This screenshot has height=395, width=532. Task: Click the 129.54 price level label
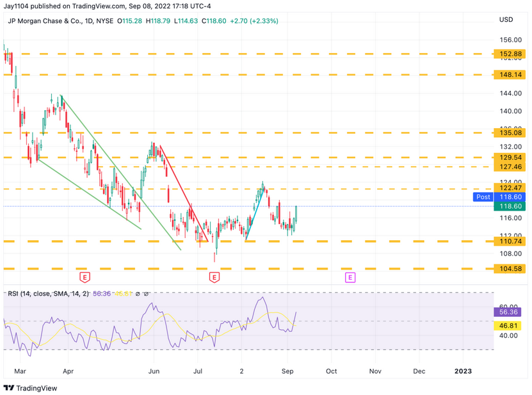click(510, 157)
